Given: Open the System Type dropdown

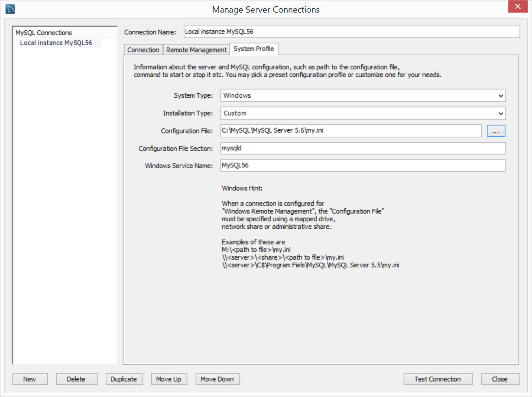Looking at the screenshot, I should pyautogui.click(x=363, y=96).
